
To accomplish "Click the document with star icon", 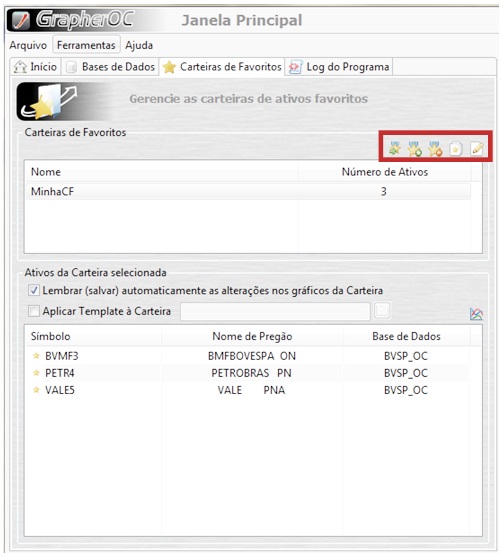I will [456, 149].
